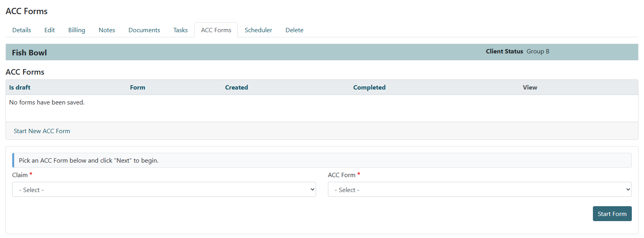Click the 'Pick an ACC Form below' instruction
Screen dimensions: 644x238
point(88,161)
